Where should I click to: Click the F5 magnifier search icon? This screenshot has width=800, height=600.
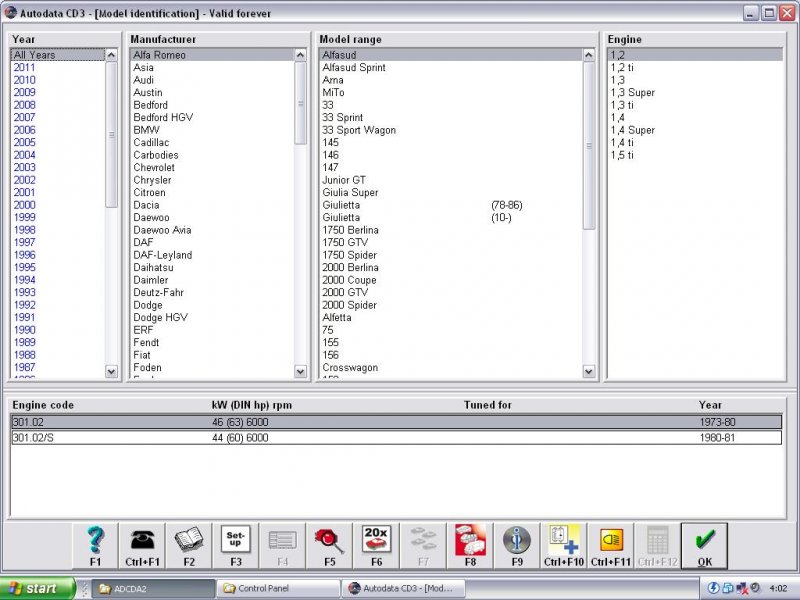[330, 546]
